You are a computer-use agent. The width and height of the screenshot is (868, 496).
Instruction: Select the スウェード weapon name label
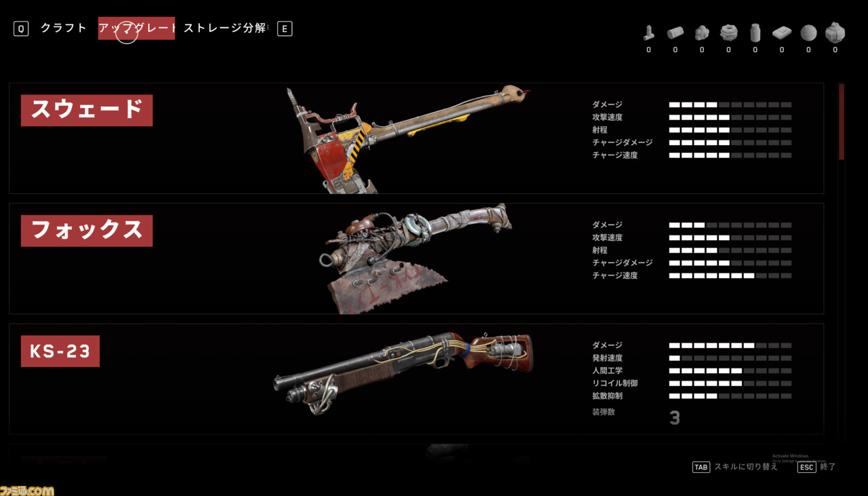(x=87, y=111)
